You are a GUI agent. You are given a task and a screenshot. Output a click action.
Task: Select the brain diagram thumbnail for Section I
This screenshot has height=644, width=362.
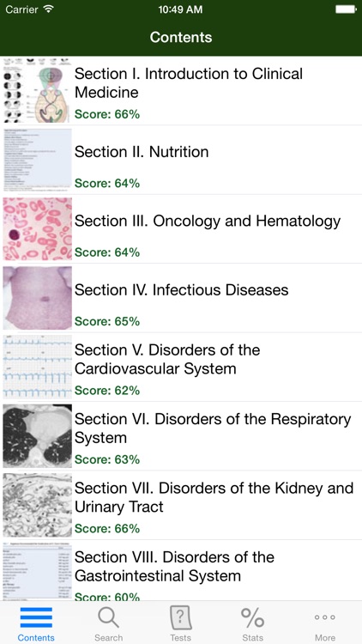pyautogui.click(x=38, y=91)
